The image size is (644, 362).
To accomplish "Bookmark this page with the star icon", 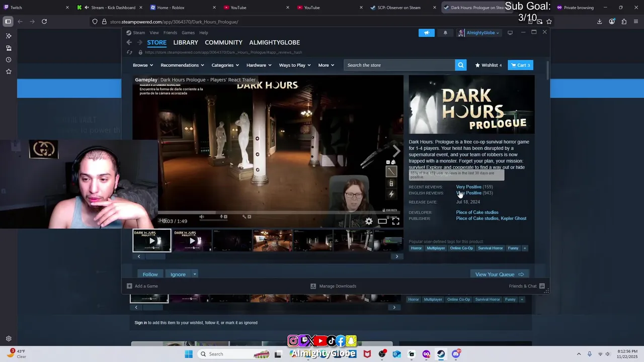I will click(549, 22).
